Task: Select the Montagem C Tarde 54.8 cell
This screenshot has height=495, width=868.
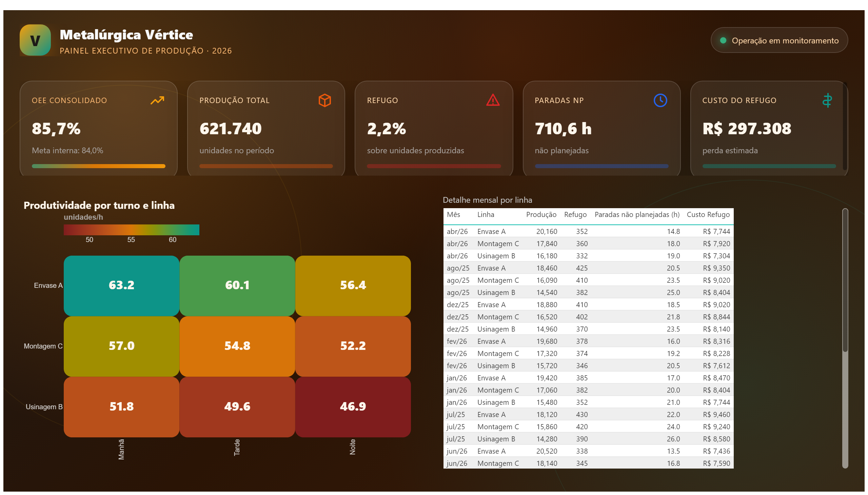Action: pyautogui.click(x=237, y=346)
